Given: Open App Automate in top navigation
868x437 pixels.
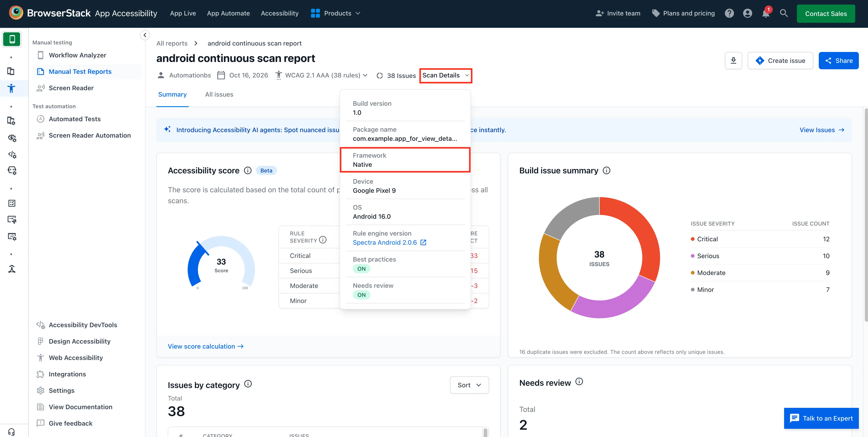Looking at the screenshot, I should click(228, 13).
